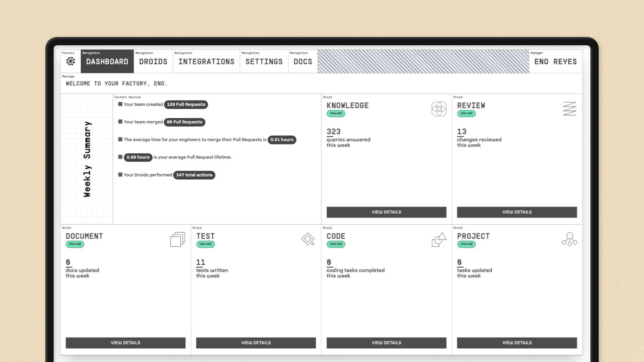Toggle the ONLINE status for the Code droid
This screenshot has height=362, width=644.
click(336, 244)
